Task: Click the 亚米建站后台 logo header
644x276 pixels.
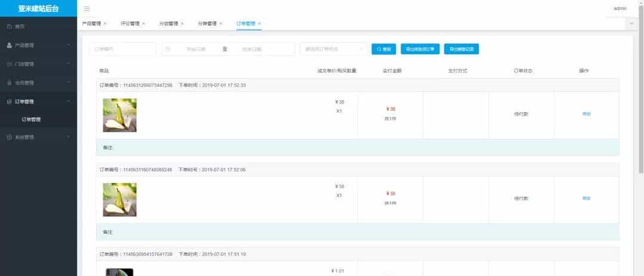Action: click(x=38, y=8)
